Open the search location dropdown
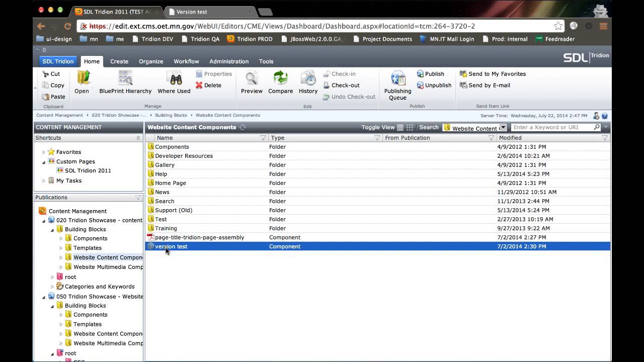The image size is (644, 362). click(x=503, y=128)
